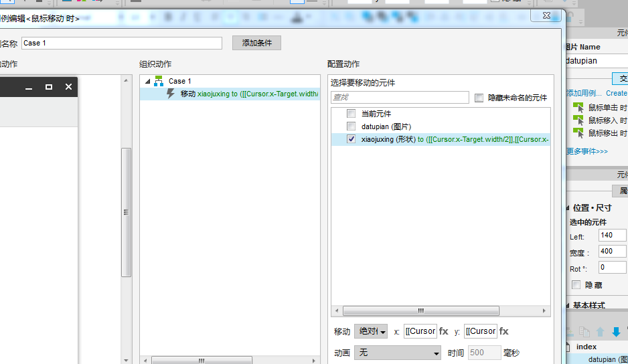The image size is (628, 364).
Task: Click right arrow of 组织动作 scrollbar
Action: (313, 361)
